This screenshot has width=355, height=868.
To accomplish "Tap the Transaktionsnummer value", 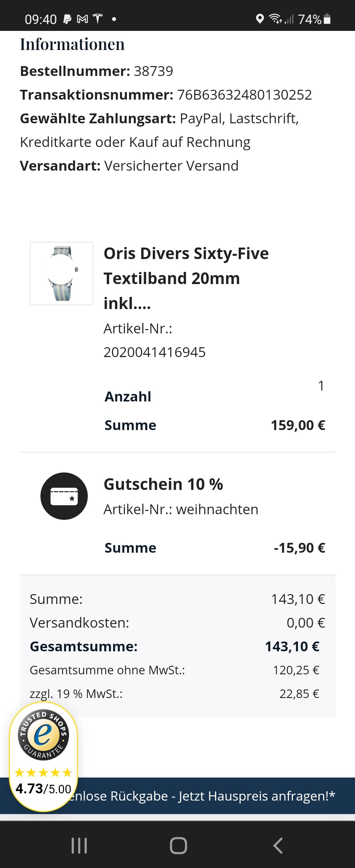I will point(245,95).
